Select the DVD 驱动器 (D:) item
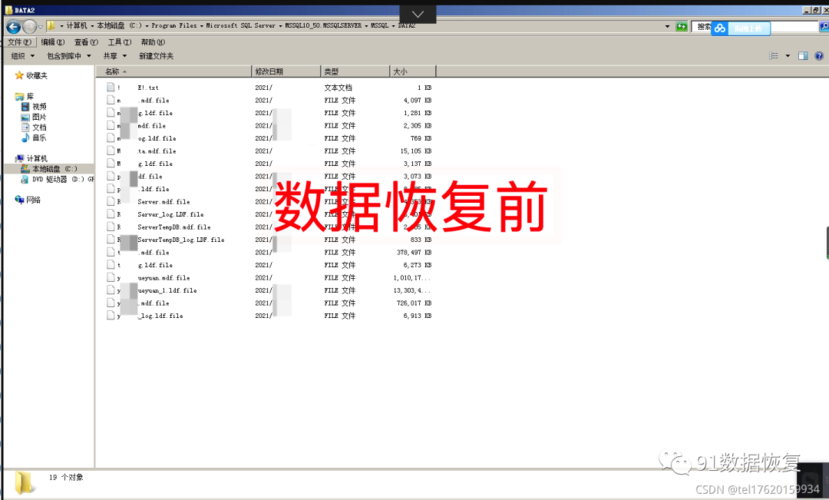Viewport: 829px width, 500px height. click(x=57, y=179)
